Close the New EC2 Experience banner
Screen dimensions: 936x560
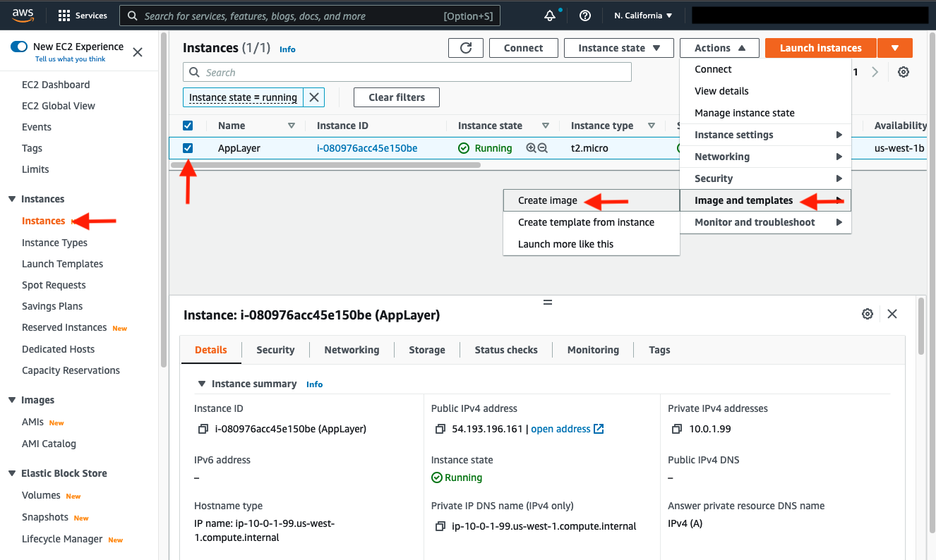pos(138,52)
